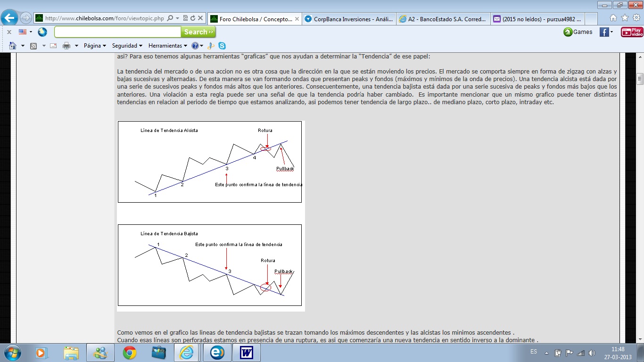The image size is (644, 362).
Task: Switch to the A2 - BancoEstado tab
Action: pos(442,19)
